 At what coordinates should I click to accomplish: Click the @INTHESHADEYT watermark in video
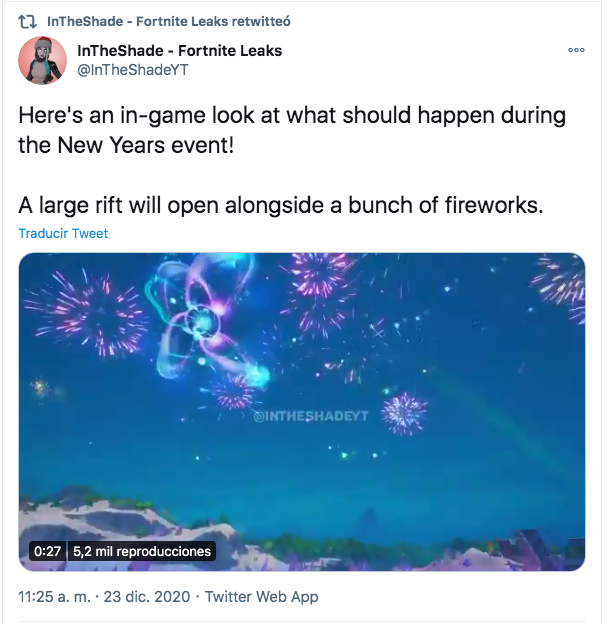(x=311, y=416)
